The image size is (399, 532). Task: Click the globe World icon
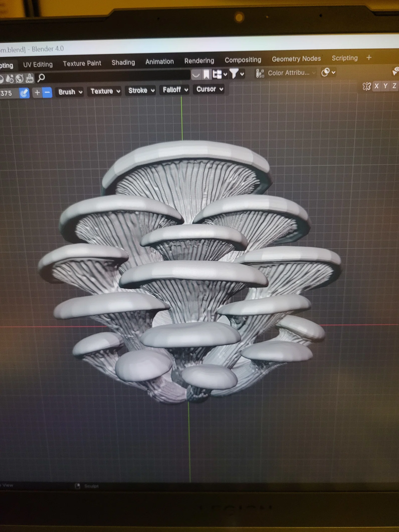[19, 79]
